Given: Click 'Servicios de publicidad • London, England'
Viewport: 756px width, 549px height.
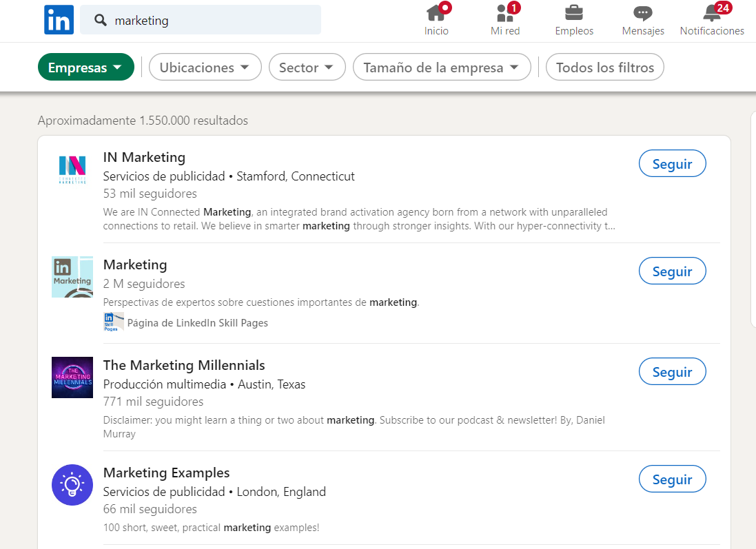Looking at the screenshot, I should click(x=214, y=492).
